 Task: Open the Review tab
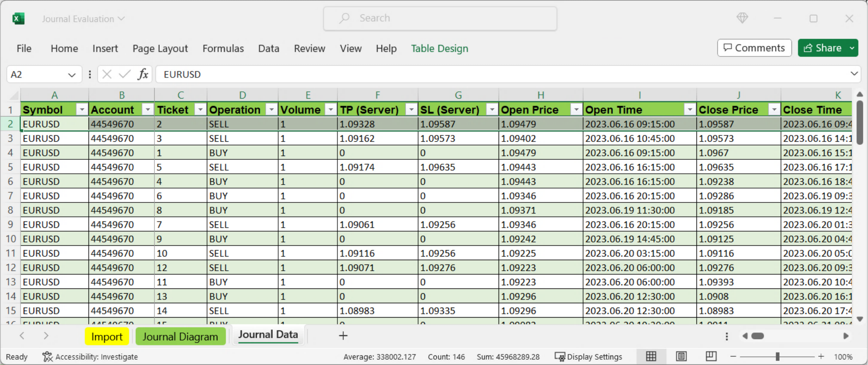(x=310, y=48)
